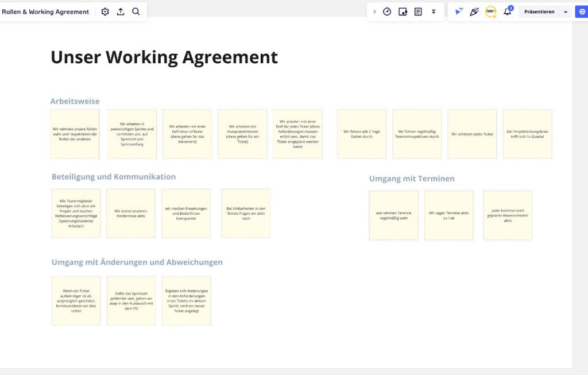Viewport: 588px width, 375px height.
Task: Click the 'Umgang mit Terminen' heading
Action: pos(412,179)
